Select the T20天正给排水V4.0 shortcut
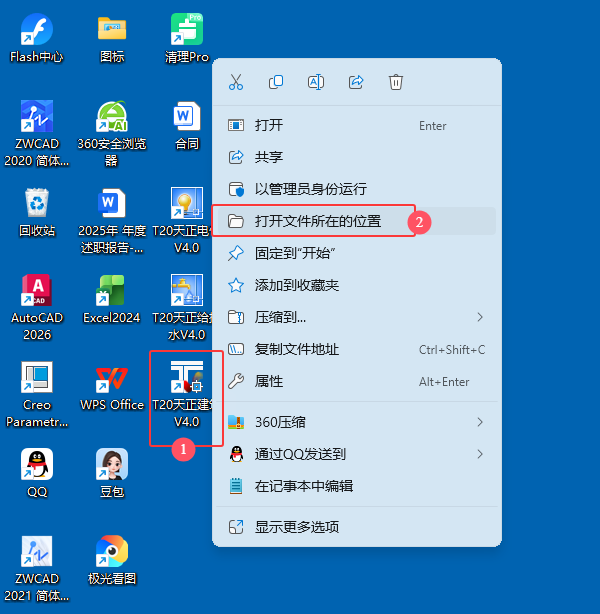This screenshot has height=614, width=600. [182, 307]
